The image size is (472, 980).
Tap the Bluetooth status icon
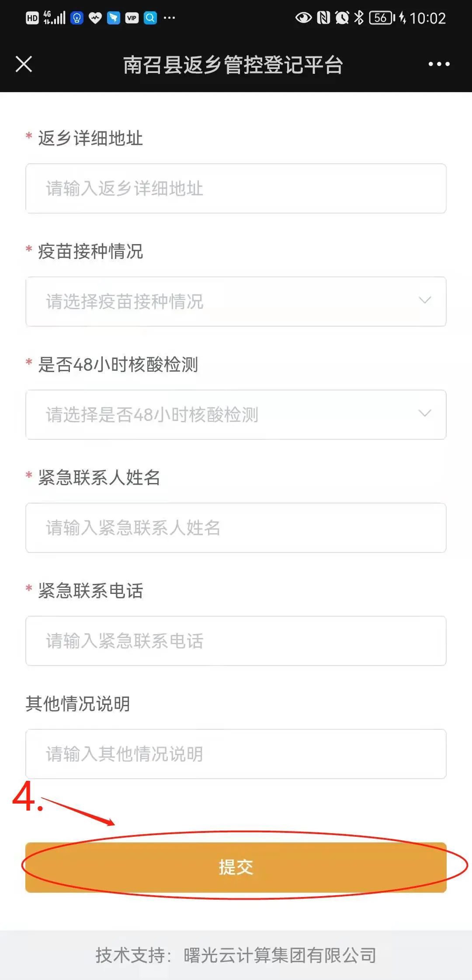[359, 17]
